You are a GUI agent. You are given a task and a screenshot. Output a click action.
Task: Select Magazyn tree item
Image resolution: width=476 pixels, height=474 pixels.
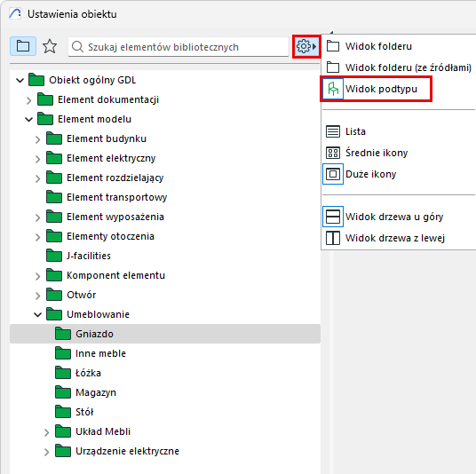click(x=96, y=392)
